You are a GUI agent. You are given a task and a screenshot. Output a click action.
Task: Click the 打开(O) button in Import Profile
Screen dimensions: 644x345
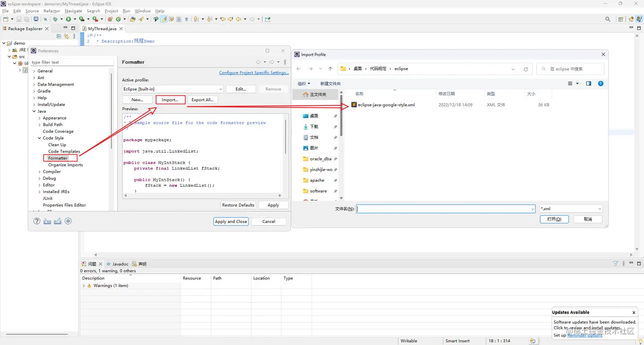[554, 219]
